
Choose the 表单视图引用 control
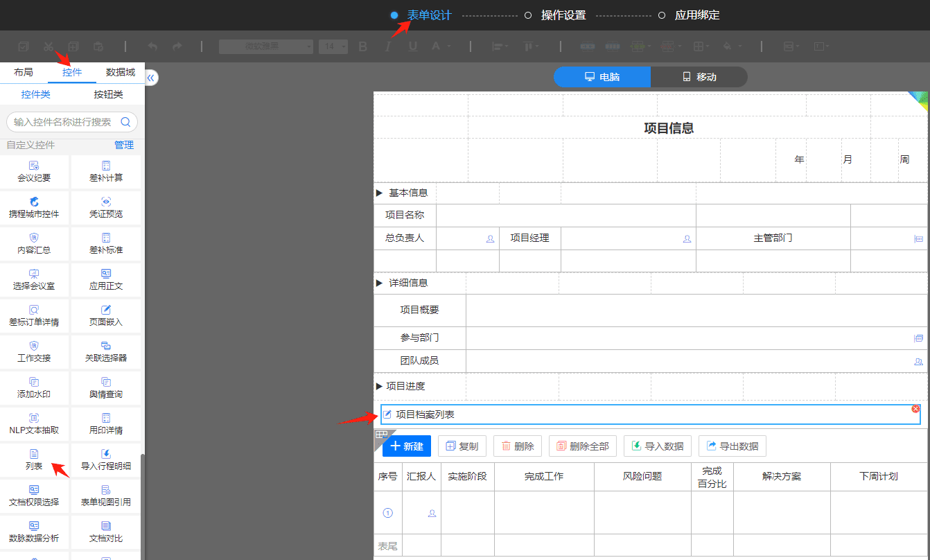[106, 496]
